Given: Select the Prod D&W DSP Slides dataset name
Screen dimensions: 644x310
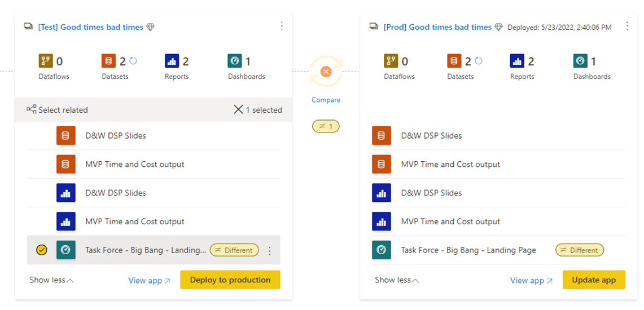Looking at the screenshot, I should (x=432, y=135).
